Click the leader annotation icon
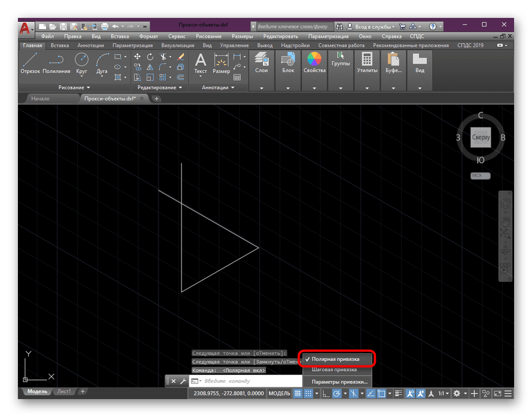This screenshot has width=532, height=417. [x=237, y=67]
